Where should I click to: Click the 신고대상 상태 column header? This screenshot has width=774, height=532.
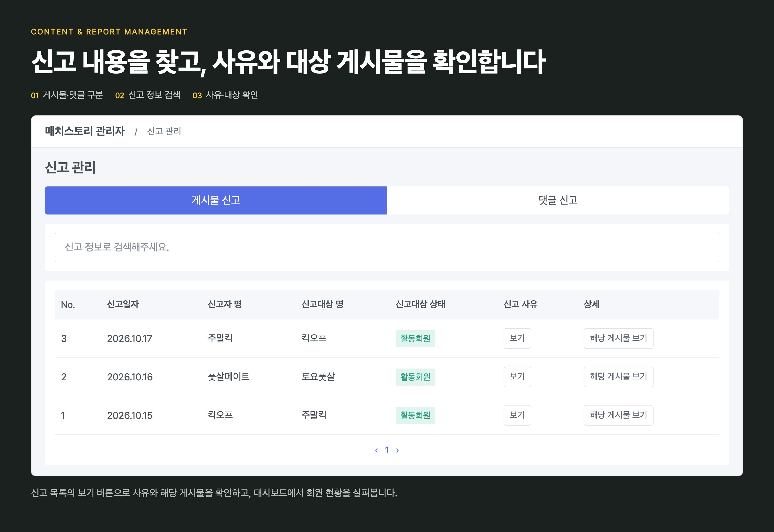pyautogui.click(x=420, y=304)
